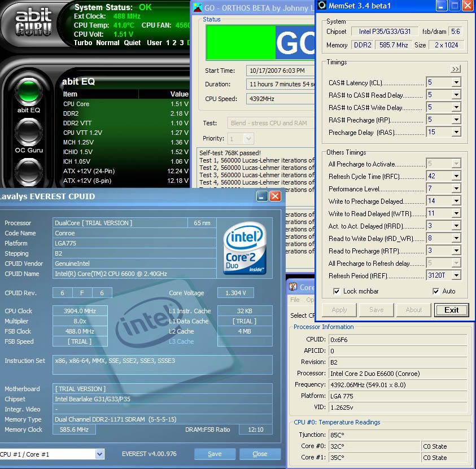476x469 pixels.
Task: Open Refresh Cycle Time (tRFC) dropdown
Action: [x=456, y=176]
